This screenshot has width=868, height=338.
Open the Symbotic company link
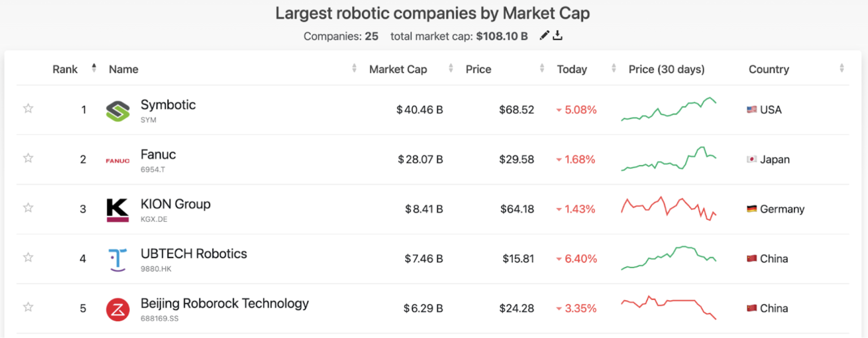pos(168,105)
